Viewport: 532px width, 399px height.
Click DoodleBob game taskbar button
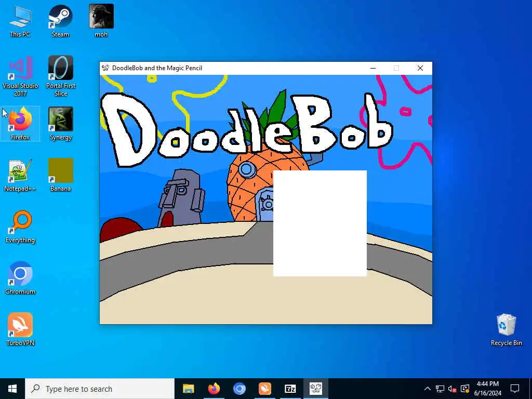pos(315,389)
